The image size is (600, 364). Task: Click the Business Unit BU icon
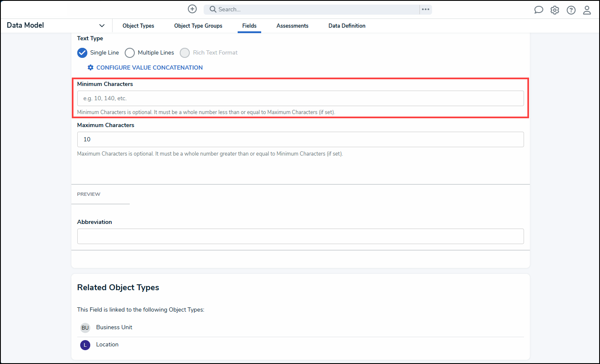tap(85, 328)
